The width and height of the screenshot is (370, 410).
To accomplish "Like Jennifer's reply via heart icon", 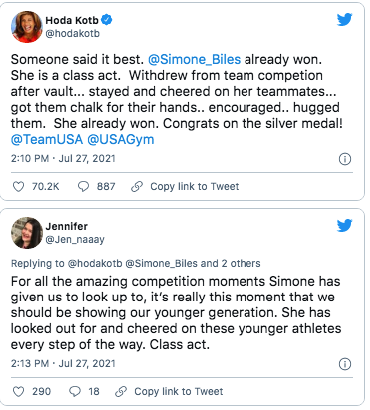I will [x=18, y=391].
